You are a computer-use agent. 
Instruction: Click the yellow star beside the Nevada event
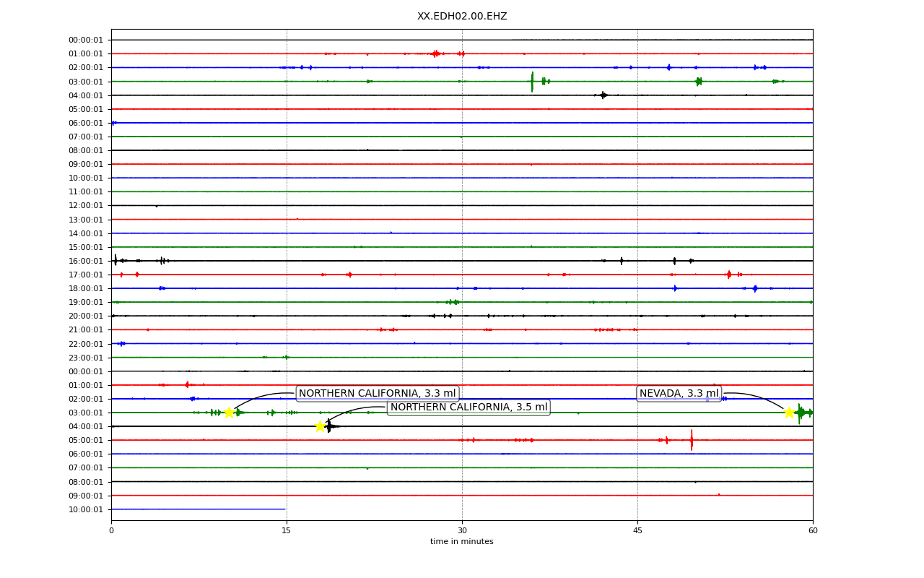789,413
